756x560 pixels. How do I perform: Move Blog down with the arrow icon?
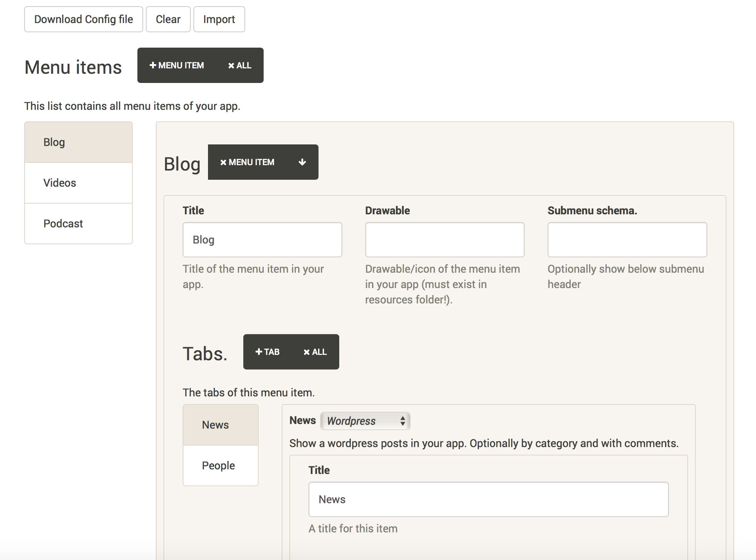click(x=302, y=162)
